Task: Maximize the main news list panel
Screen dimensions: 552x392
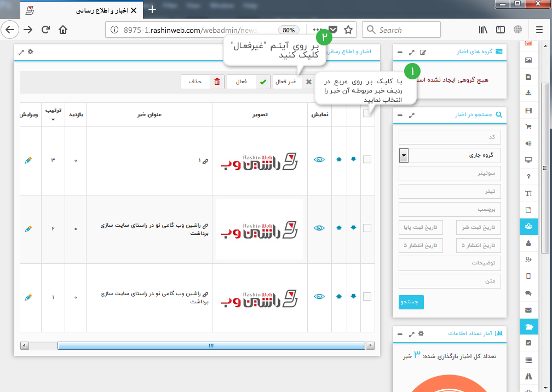Action: 21,53
